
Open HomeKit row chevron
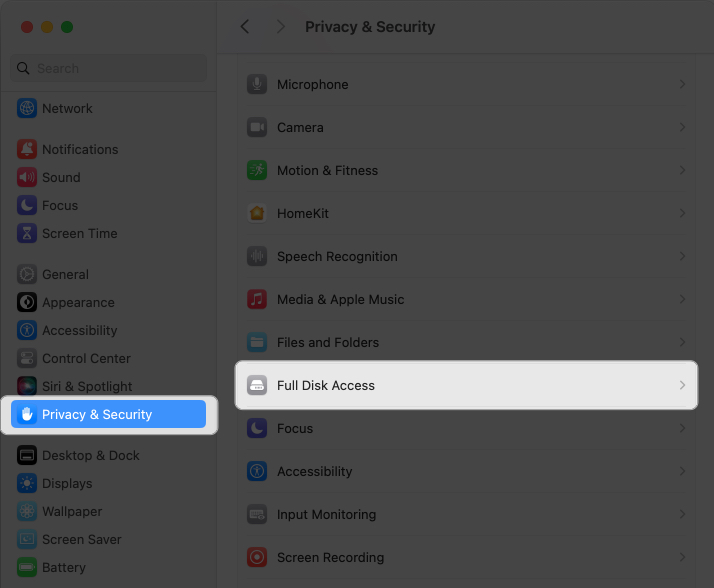point(682,213)
